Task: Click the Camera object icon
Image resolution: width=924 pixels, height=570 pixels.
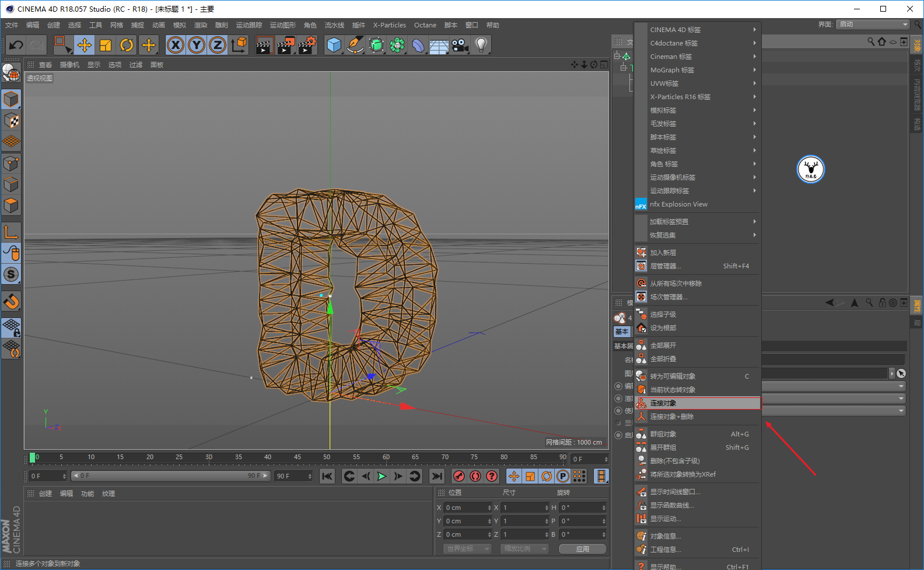Action: click(x=460, y=45)
